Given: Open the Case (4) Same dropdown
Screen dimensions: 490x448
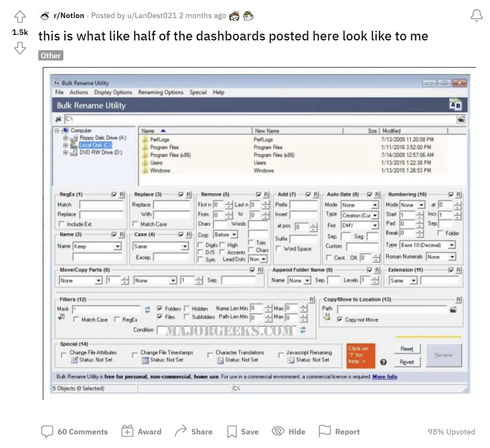Looking at the screenshot, I should click(x=161, y=246).
